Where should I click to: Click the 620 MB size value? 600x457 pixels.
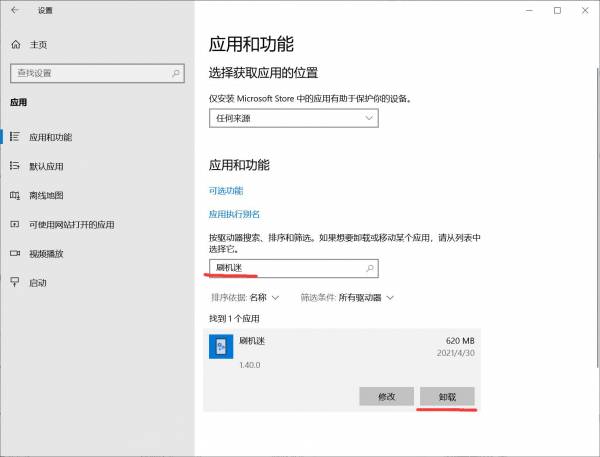click(460, 341)
